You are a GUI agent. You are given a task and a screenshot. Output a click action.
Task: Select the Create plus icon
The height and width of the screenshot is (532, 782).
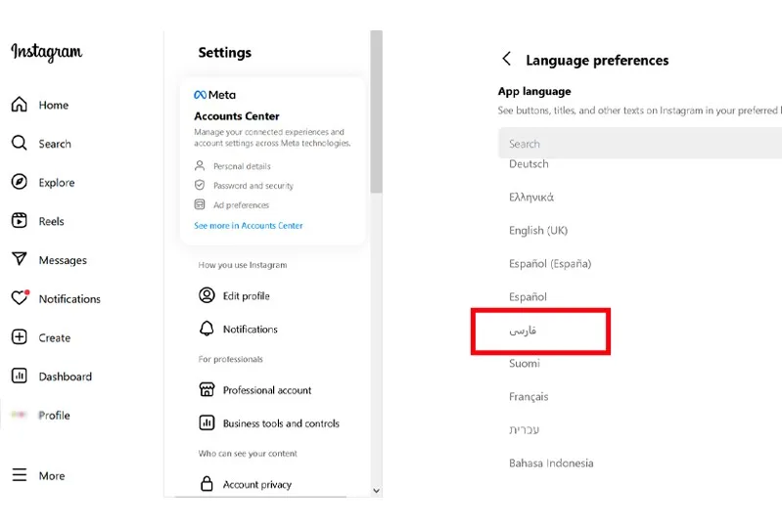[x=19, y=337]
